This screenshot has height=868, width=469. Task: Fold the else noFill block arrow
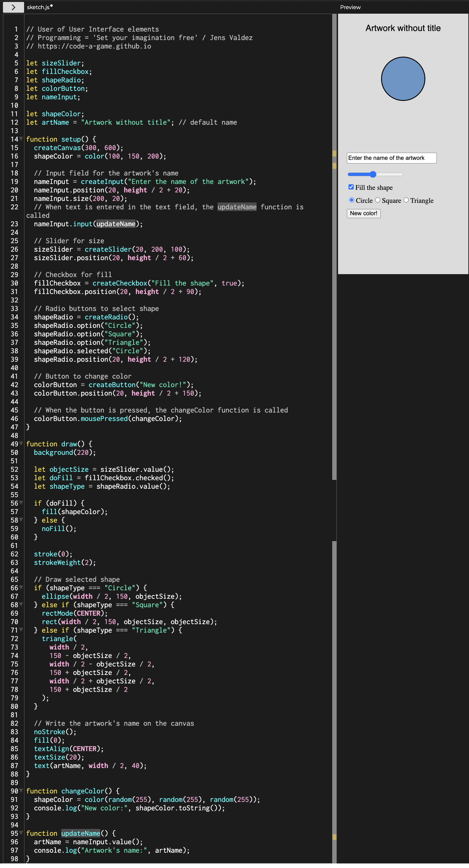[21, 520]
